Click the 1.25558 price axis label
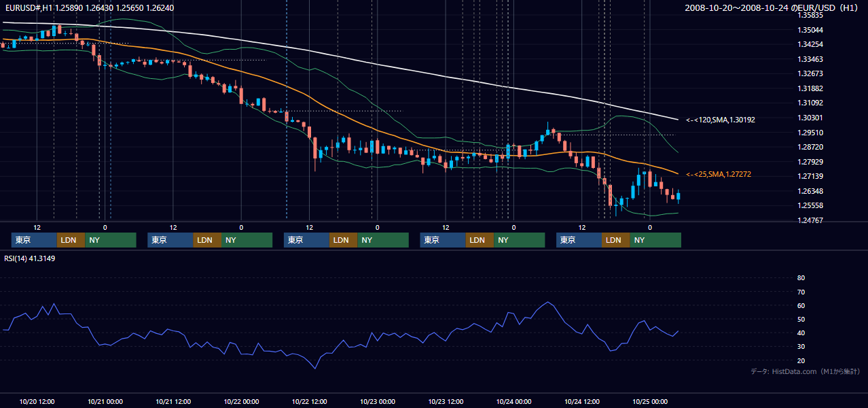868x408 pixels. 810,205
